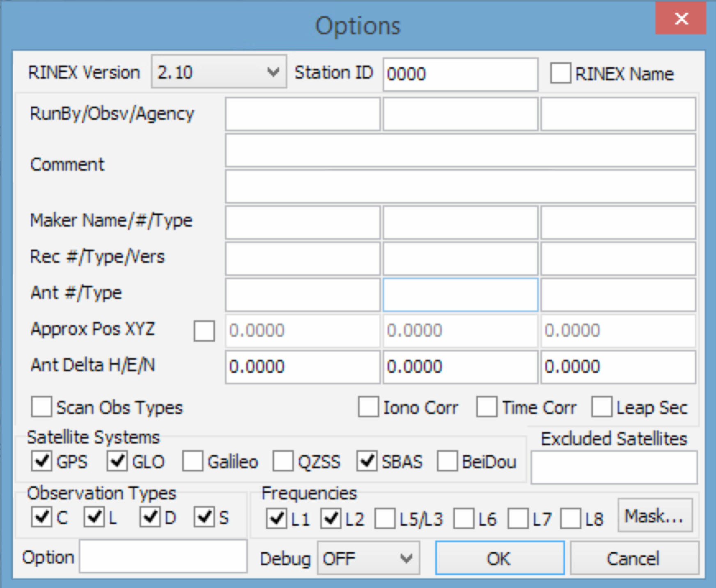Confirm options with the OK button

coord(500,558)
